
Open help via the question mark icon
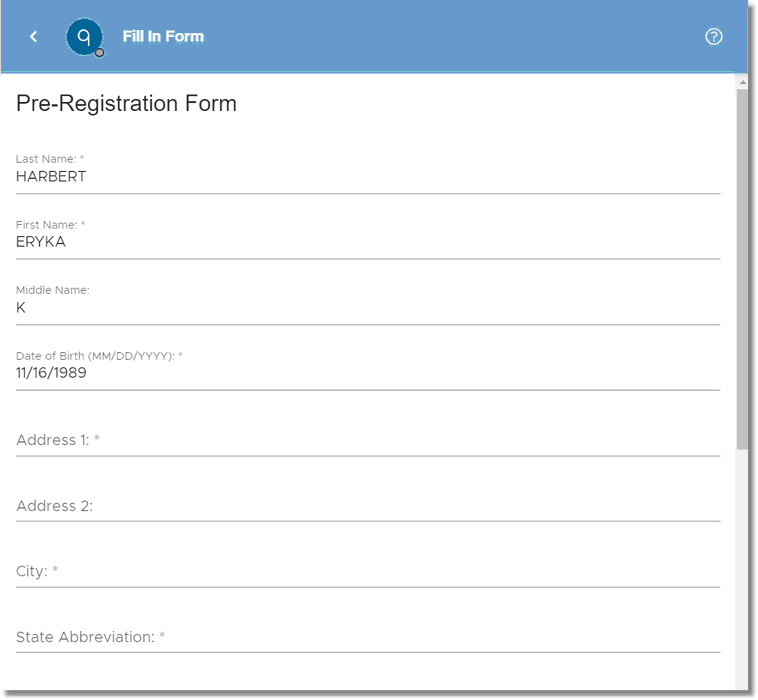click(x=714, y=36)
